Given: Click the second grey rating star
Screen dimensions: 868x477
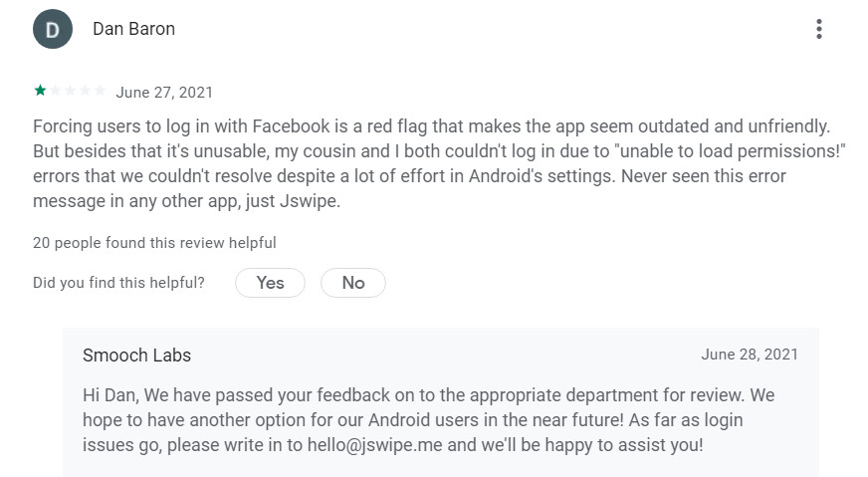Looking at the screenshot, I should click(x=55, y=91).
